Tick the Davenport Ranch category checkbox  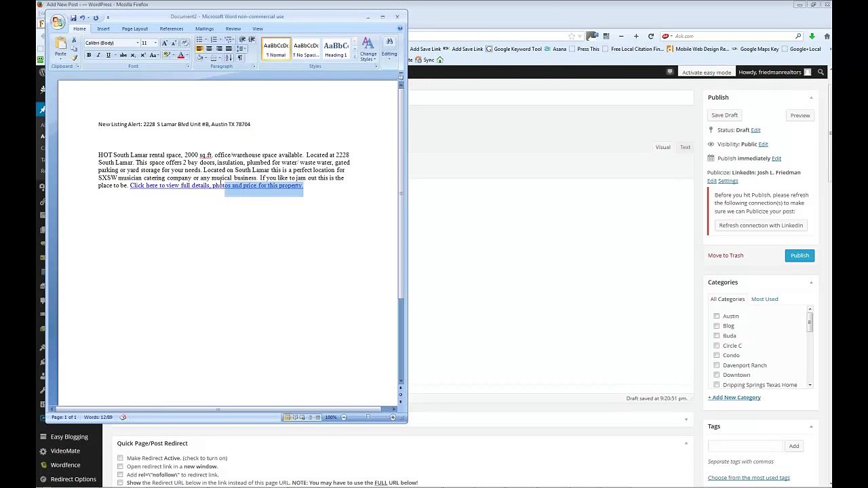(716, 365)
